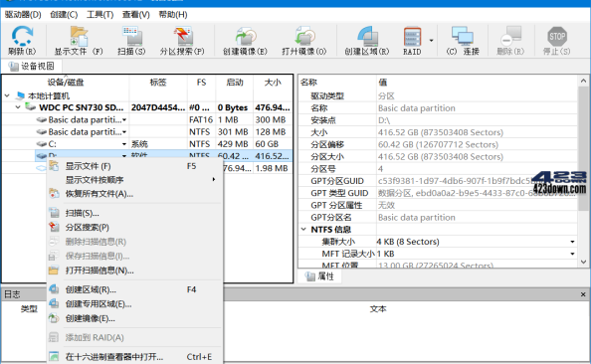Click the 分区号 value 4
591x364 pixels.
click(x=380, y=169)
